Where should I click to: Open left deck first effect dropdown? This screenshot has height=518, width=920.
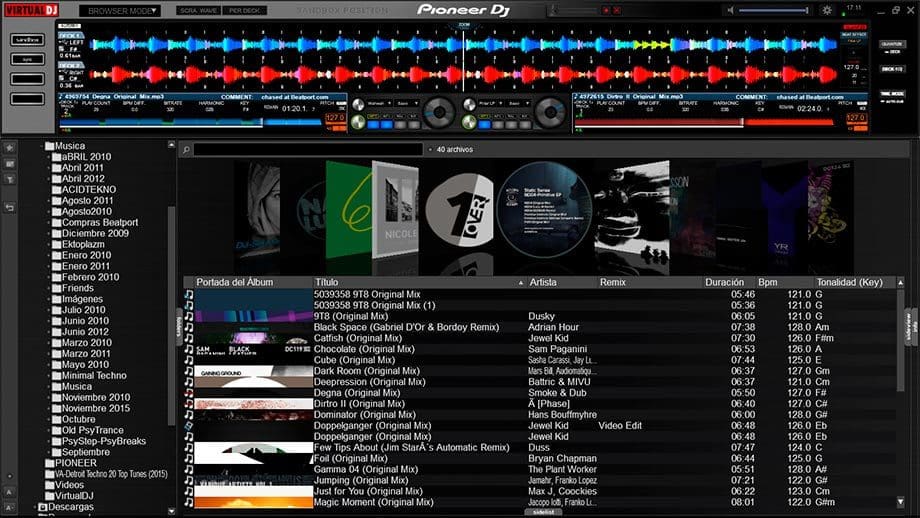click(379, 103)
